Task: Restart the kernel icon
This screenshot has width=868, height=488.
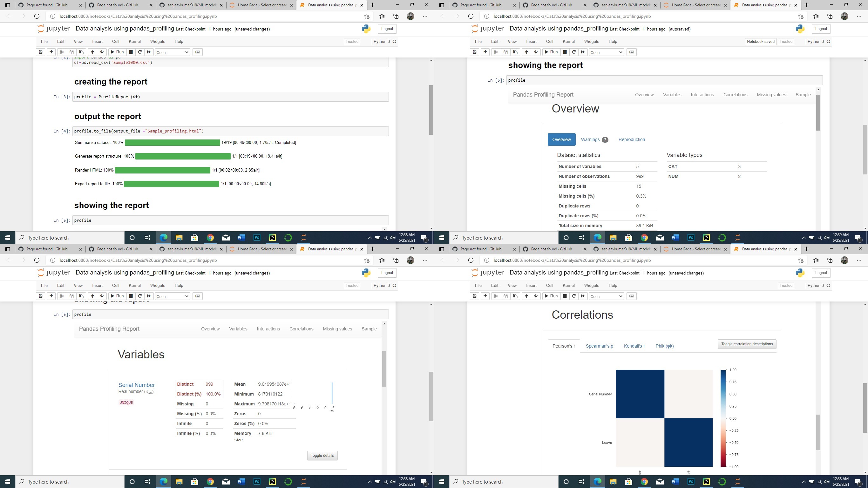Action: pyautogui.click(x=140, y=52)
